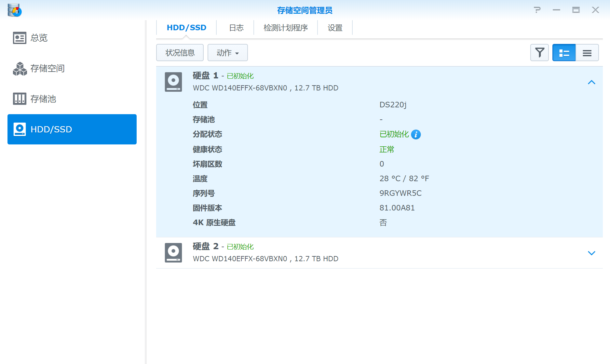The height and width of the screenshot is (364, 610).
Task: Click the 硬盘 1 drive icon
Action: tap(173, 82)
